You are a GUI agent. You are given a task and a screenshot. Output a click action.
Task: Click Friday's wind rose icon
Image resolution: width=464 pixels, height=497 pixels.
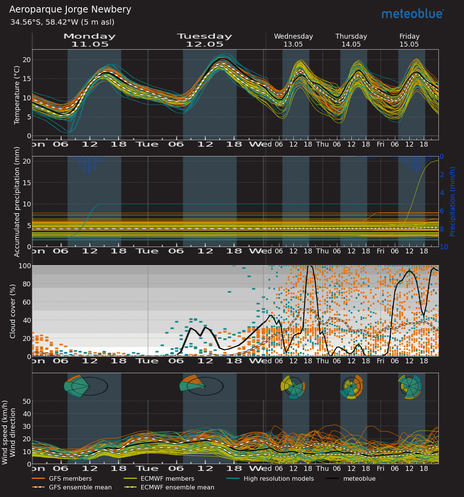tap(410, 387)
